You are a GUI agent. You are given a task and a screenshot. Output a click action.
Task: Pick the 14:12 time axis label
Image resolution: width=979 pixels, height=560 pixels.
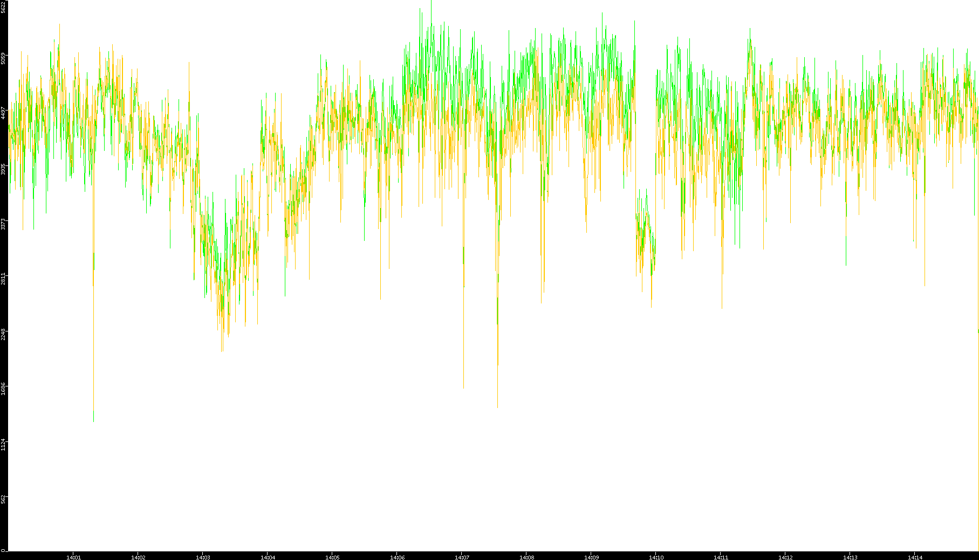[x=785, y=557]
